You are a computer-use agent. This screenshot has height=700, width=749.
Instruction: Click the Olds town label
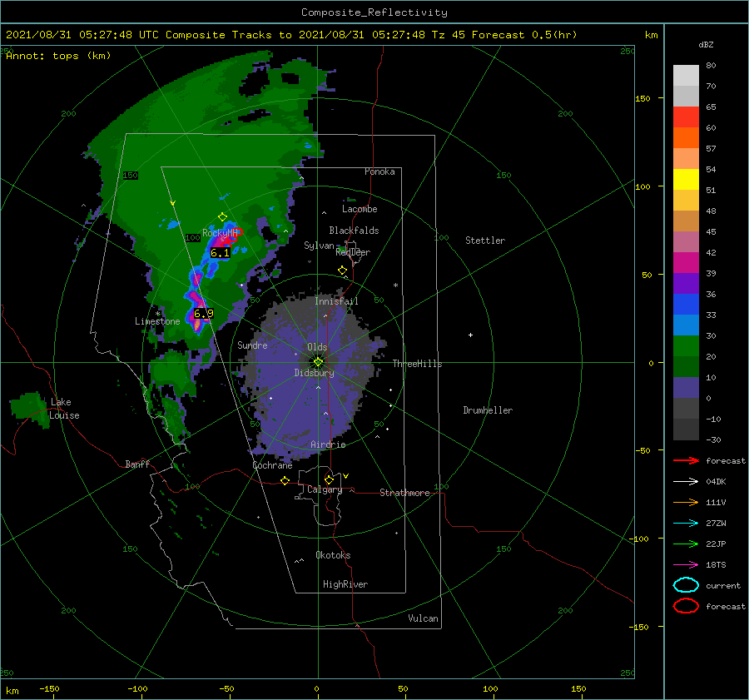[317, 347]
